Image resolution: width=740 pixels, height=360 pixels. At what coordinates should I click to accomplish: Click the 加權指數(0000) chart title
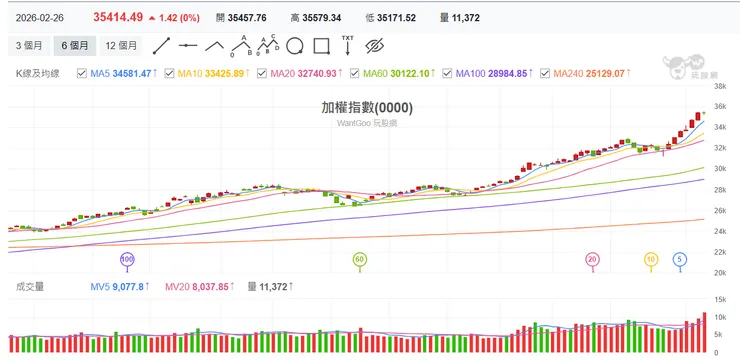click(x=367, y=108)
